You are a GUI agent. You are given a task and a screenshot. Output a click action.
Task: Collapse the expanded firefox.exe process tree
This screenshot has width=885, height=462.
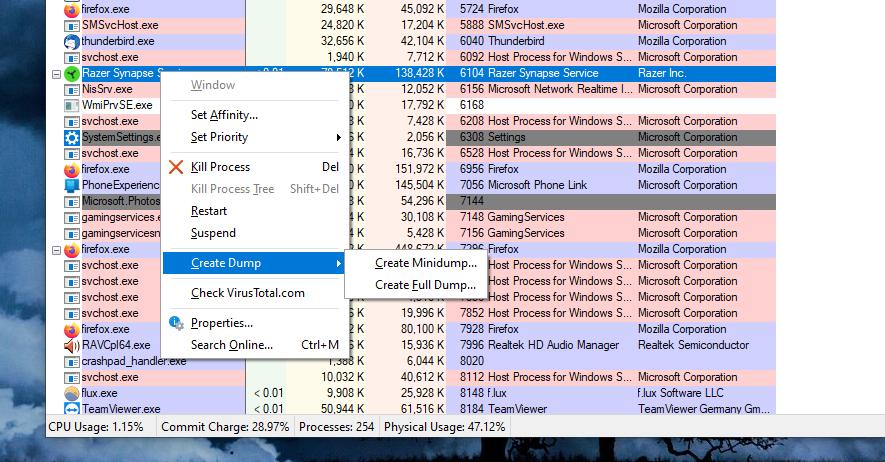point(56,250)
